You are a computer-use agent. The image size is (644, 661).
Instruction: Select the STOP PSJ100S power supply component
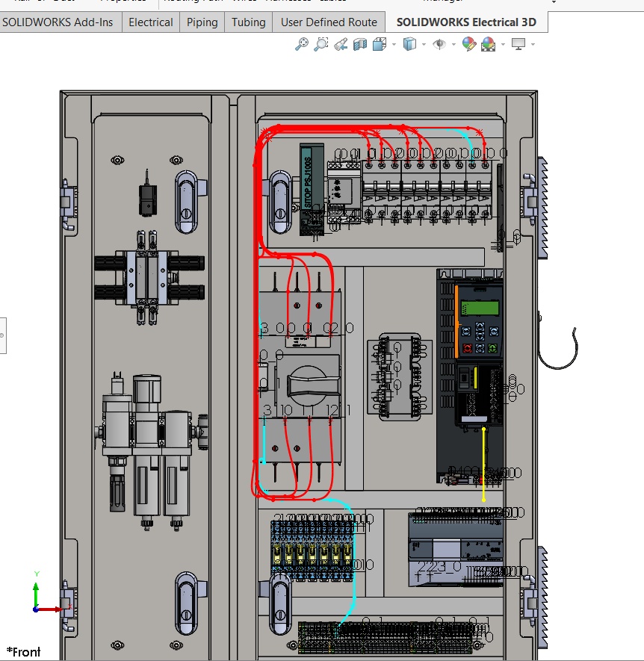pos(312,189)
